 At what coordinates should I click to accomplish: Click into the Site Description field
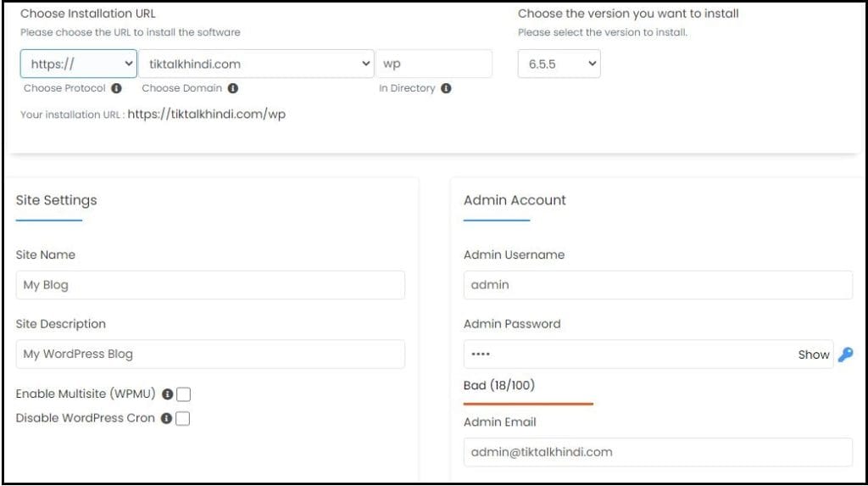click(210, 355)
